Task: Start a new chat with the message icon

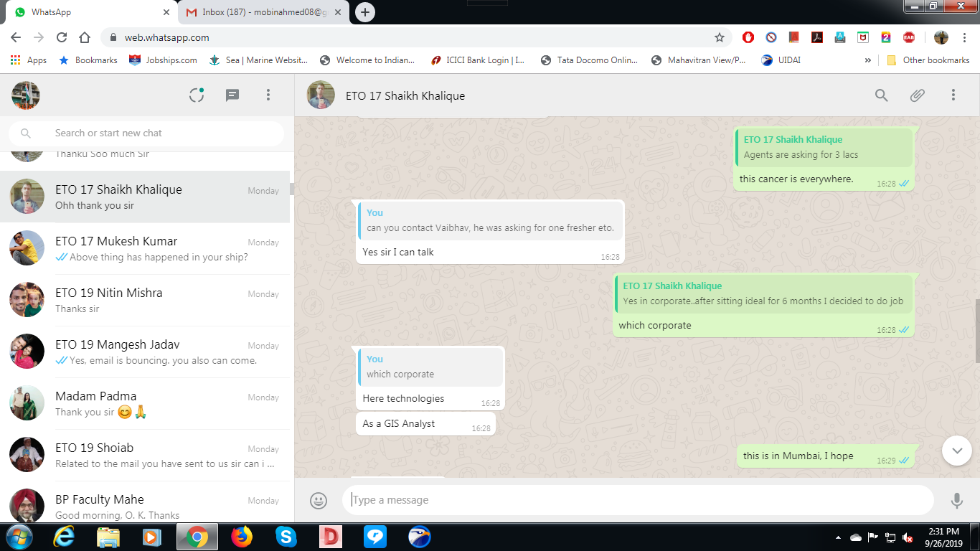Action: (232, 95)
